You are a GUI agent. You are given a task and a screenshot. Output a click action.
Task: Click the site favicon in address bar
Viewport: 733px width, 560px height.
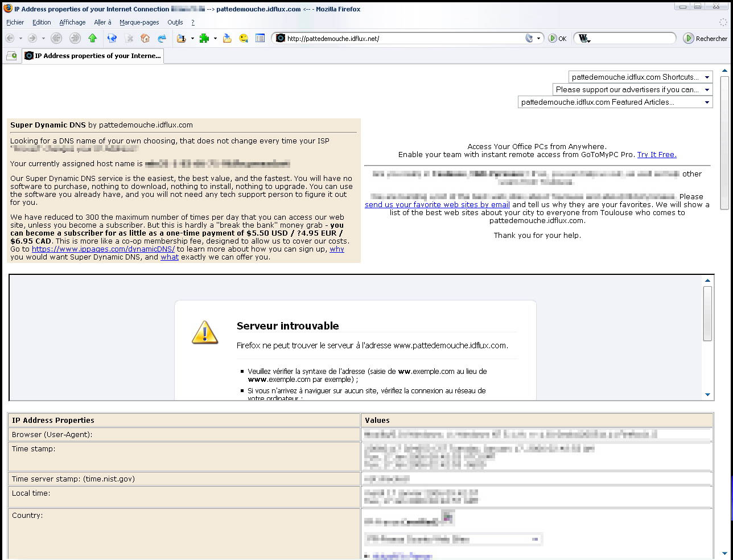pos(280,38)
